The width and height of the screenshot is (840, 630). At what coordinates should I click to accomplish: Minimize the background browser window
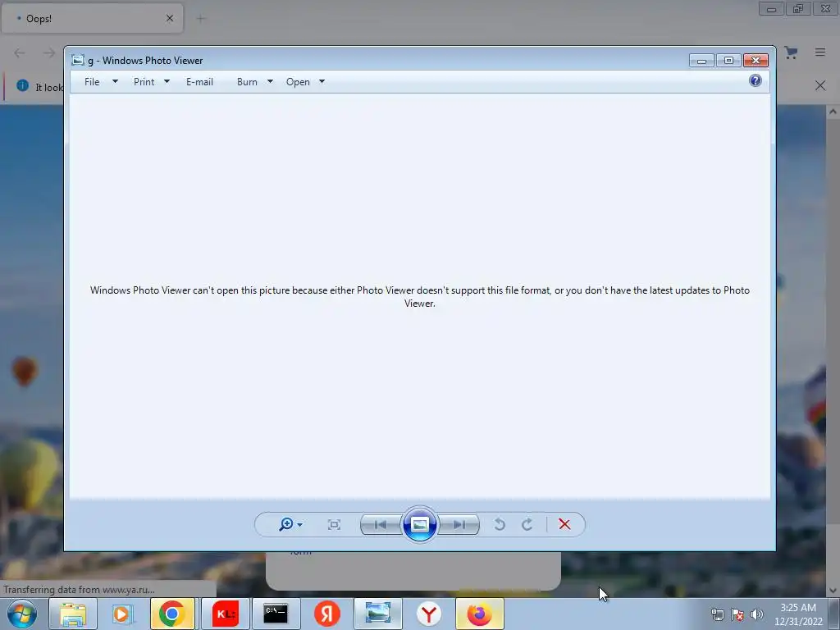pos(771,9)
